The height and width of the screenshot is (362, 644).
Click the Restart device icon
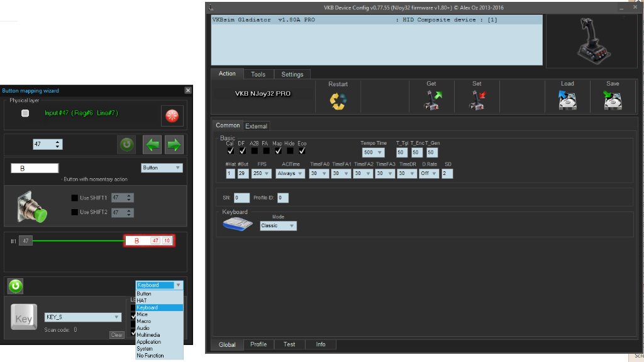click(338, 101)
